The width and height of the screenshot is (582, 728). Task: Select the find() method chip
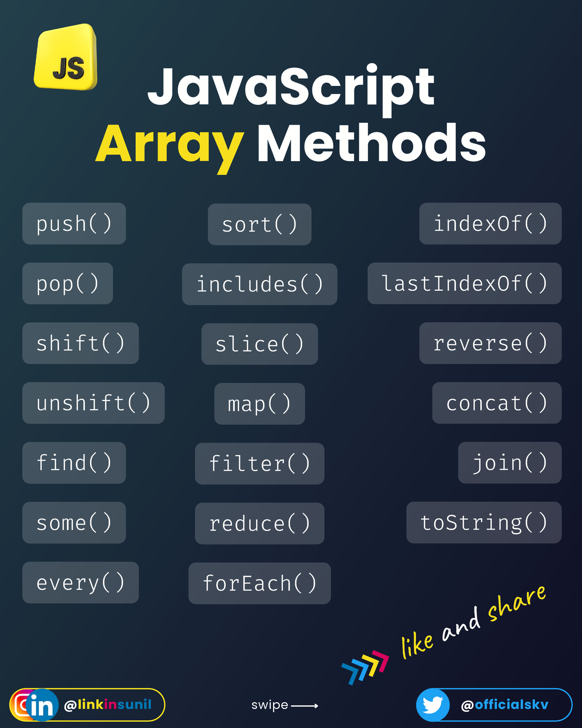(74, 463)
